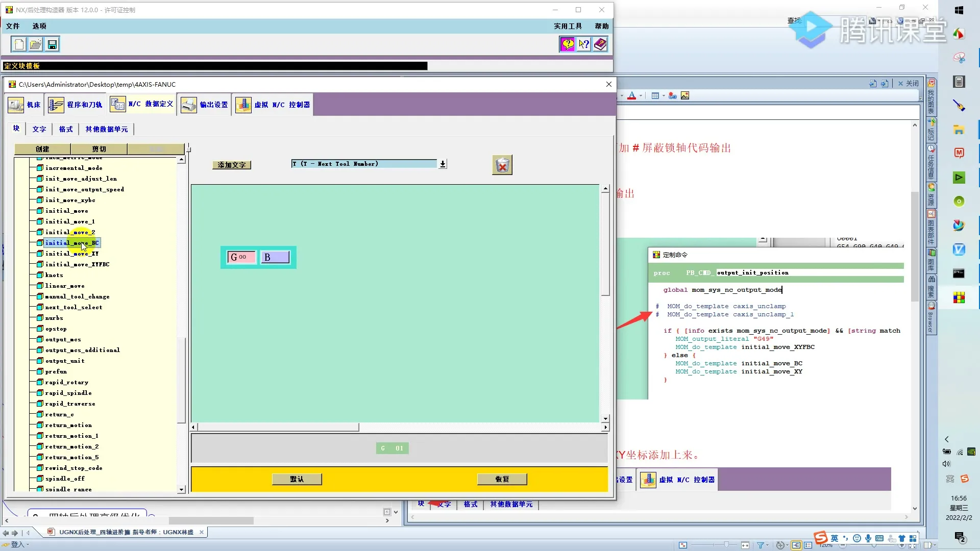Screen dimensions: 980x551
Task: Select the linear_move block in tree
Action: (65, 286)
